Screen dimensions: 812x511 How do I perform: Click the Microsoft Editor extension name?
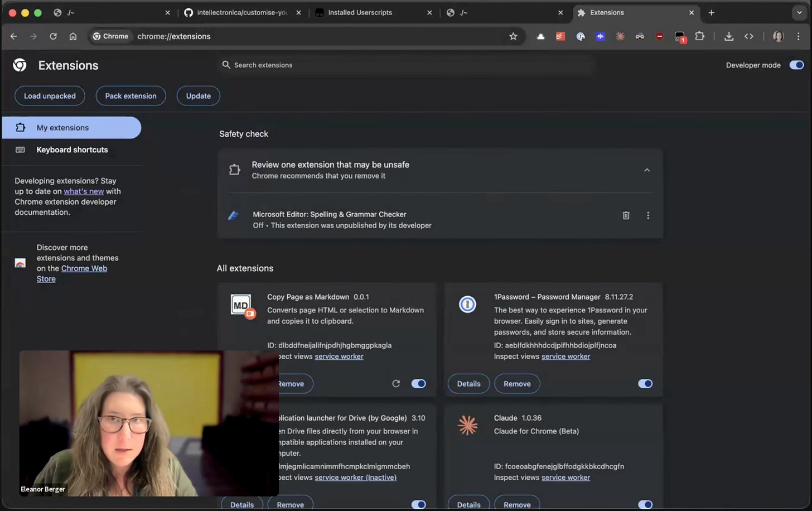330,214
